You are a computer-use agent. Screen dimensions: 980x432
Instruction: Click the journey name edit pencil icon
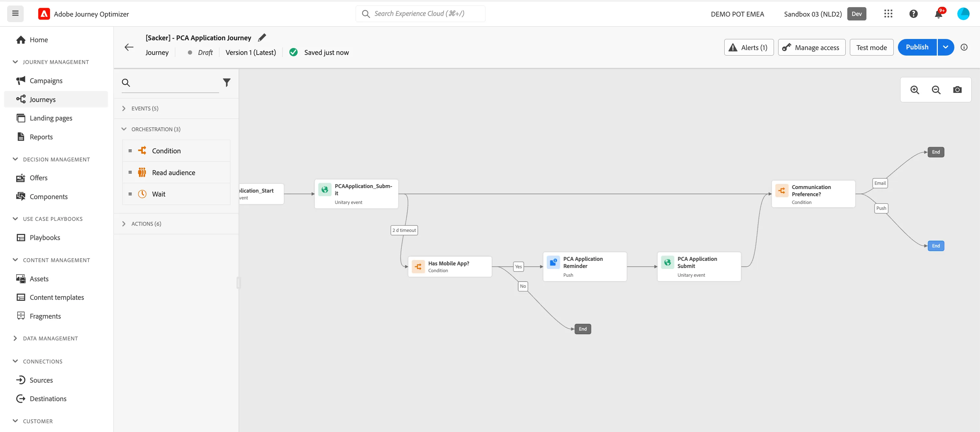tap(262, 38)
